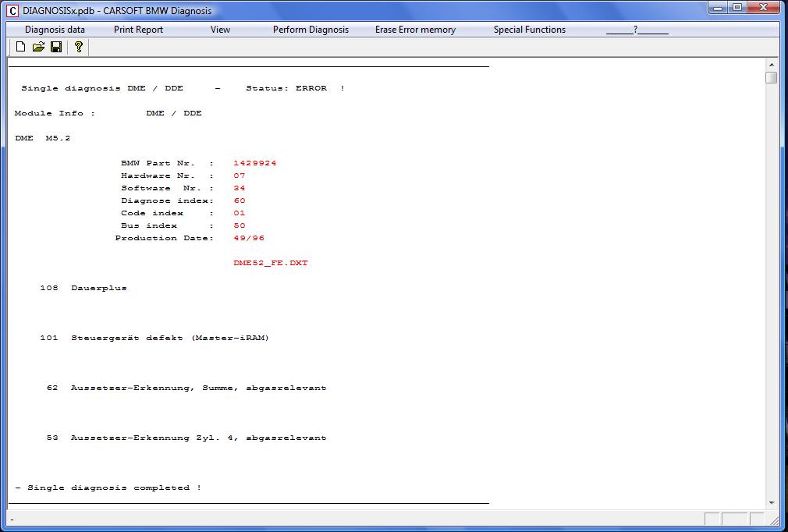
Task: Open the Special Functions menu
Action: tap(529, 30)
